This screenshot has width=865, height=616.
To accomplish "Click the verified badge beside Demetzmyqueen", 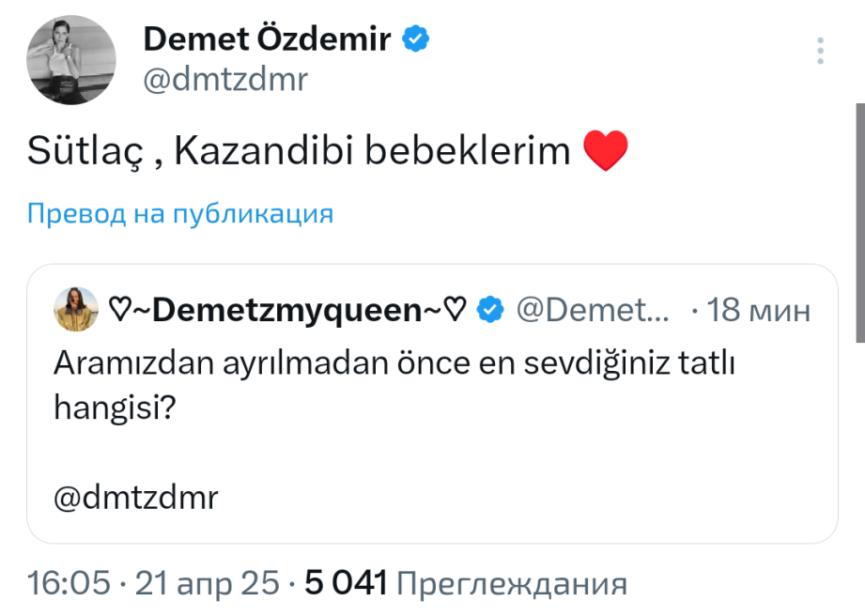I will click(492, 309).
